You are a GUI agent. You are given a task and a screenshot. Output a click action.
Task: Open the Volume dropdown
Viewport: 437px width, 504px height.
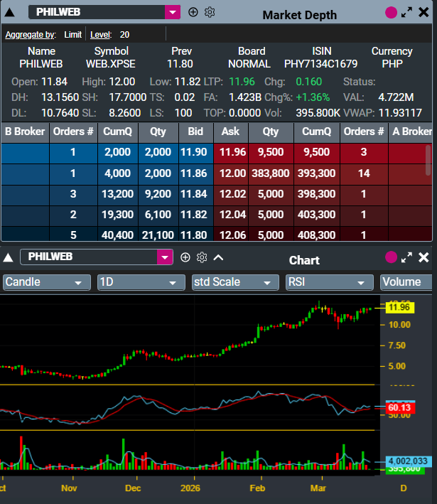coord(406,282)
